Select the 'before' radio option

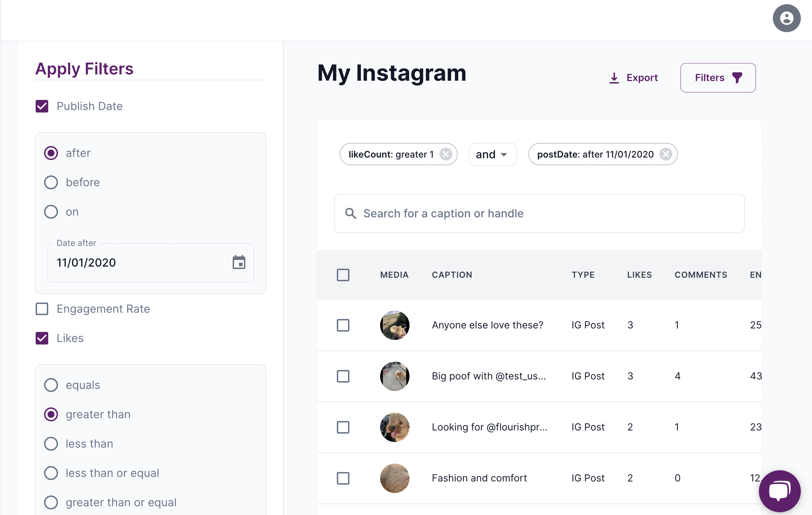(51, 182)
